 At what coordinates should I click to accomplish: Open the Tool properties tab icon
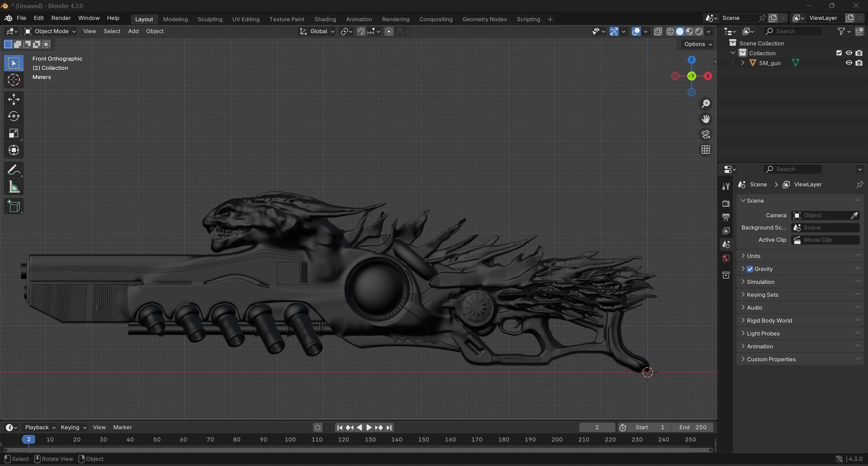[x=726, y=186]
